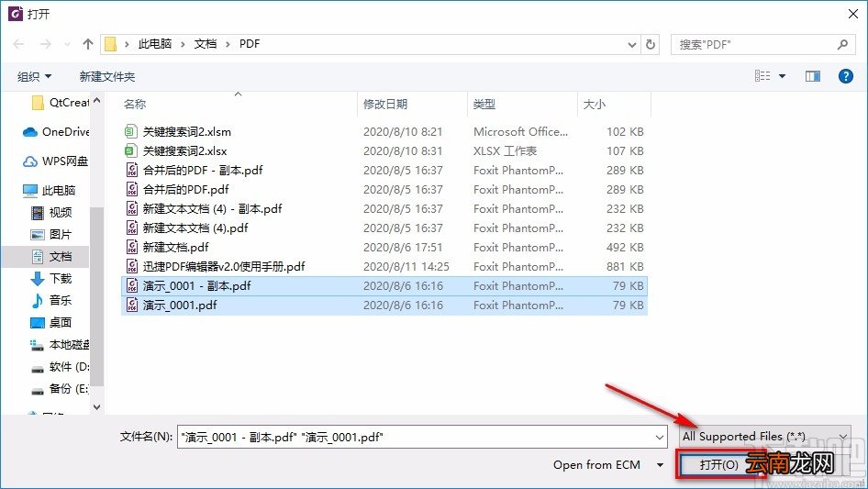Open 下载 folder in sidebar
Image resolution: width=868 pixels, height=489 pixels.
click(51, 278)
